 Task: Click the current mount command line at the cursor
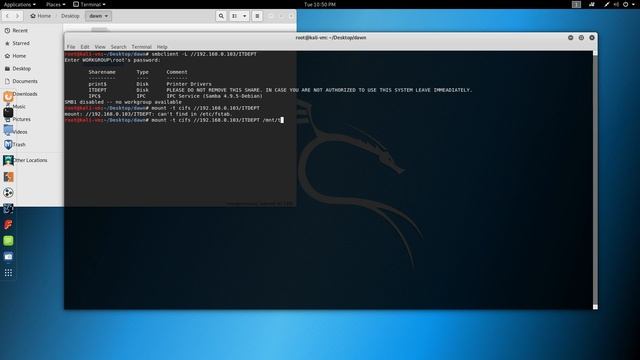pos(174,120)
